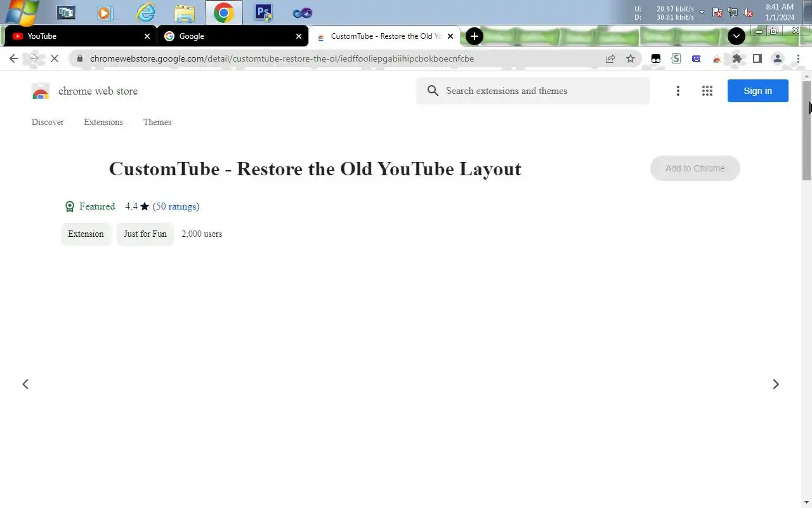Click the chrome web store logo
This screenshot has height=508, width=812.
tap(41, 91)
